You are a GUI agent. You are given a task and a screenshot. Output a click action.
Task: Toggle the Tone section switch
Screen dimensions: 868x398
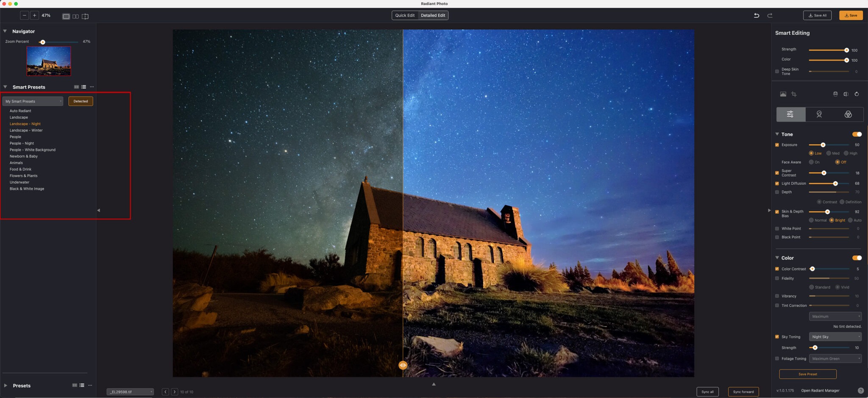coord(857,134)
